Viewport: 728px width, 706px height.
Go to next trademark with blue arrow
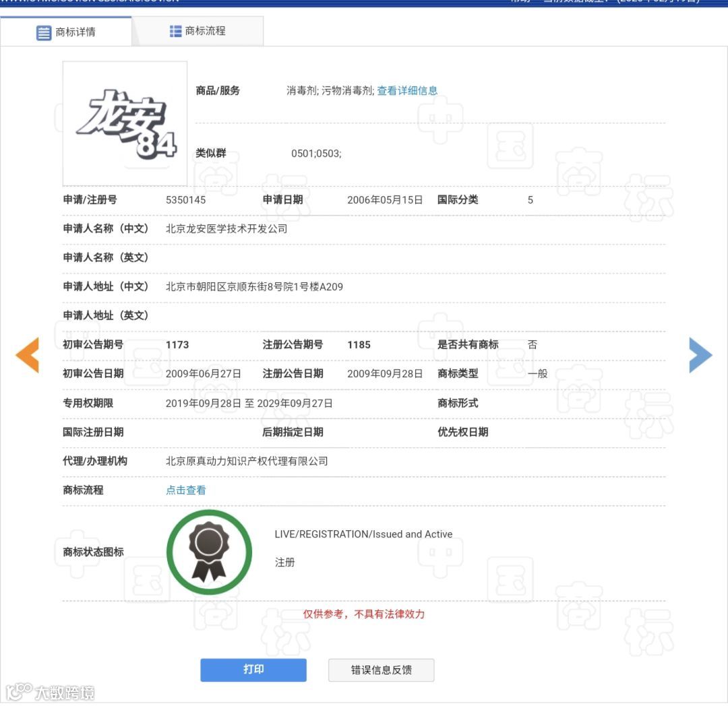(700, 355)
